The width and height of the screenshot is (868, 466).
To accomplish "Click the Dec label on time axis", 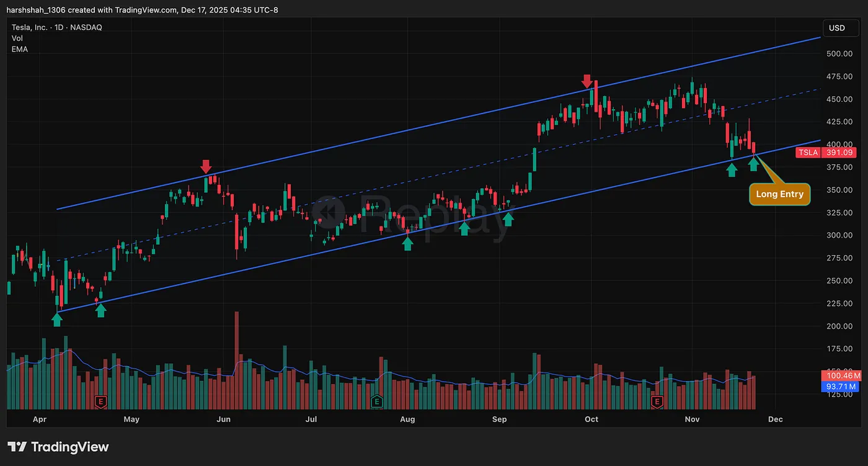I will coord(775,419).
